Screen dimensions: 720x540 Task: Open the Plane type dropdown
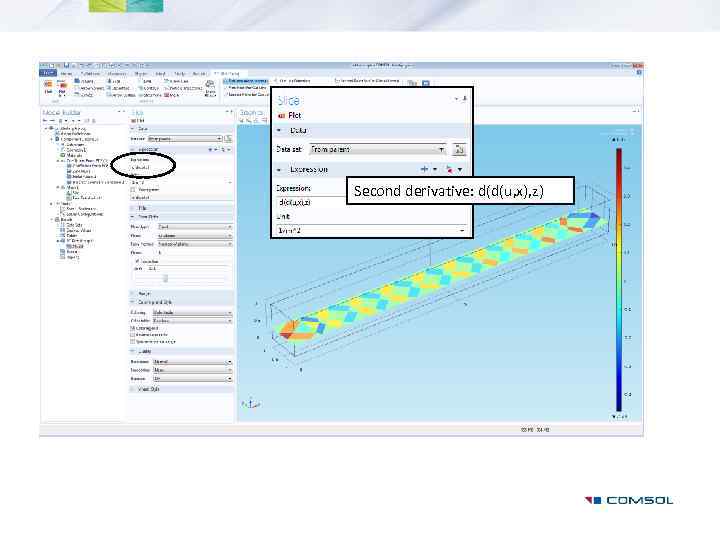195,227
